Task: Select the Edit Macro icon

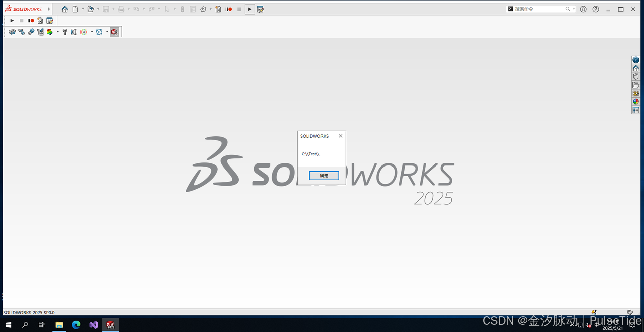Action: pos(50,20)
